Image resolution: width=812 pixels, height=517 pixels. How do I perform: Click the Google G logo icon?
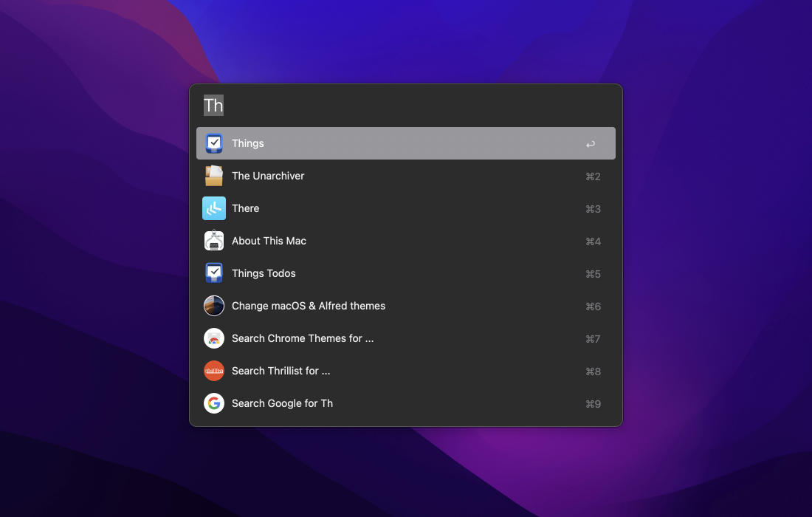pos(214,403)
